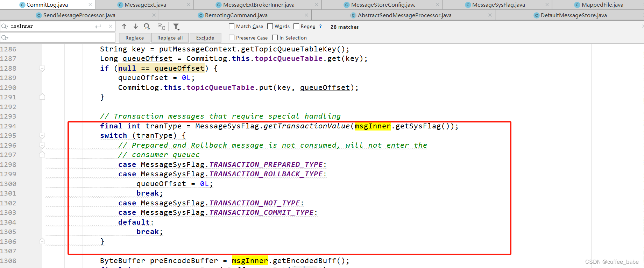
Task: Close the MessageExt.java tab
Action: 189,5
